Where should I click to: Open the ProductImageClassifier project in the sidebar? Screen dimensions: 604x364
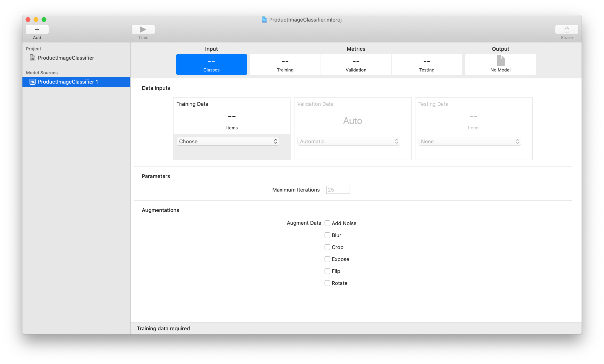(66, 58)
